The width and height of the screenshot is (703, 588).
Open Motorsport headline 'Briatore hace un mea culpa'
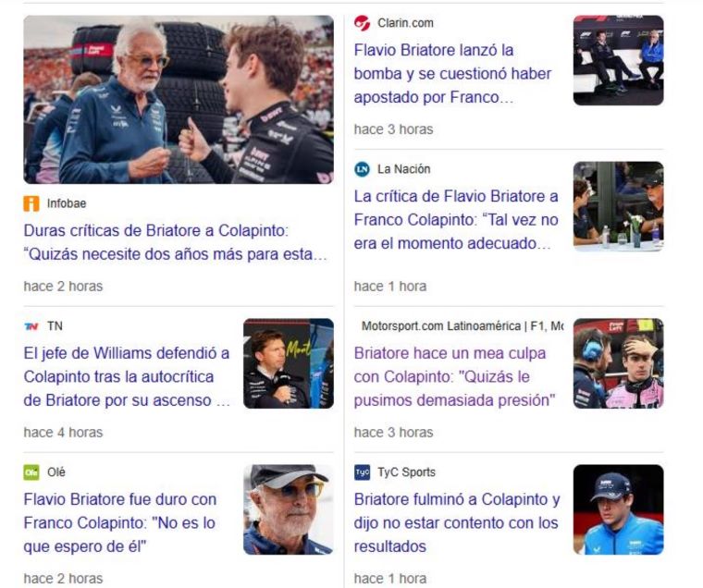point(454,376)
